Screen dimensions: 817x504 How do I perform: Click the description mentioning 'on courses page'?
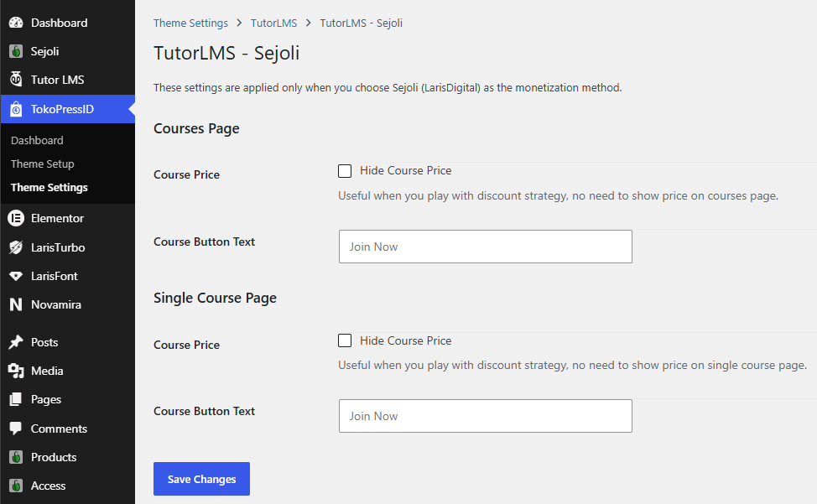click(x=558, y=195)
